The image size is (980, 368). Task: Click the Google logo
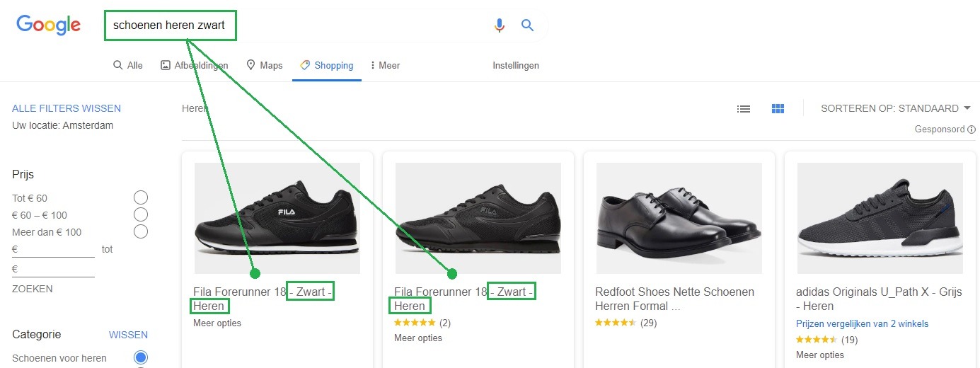[x=48, y=25]
